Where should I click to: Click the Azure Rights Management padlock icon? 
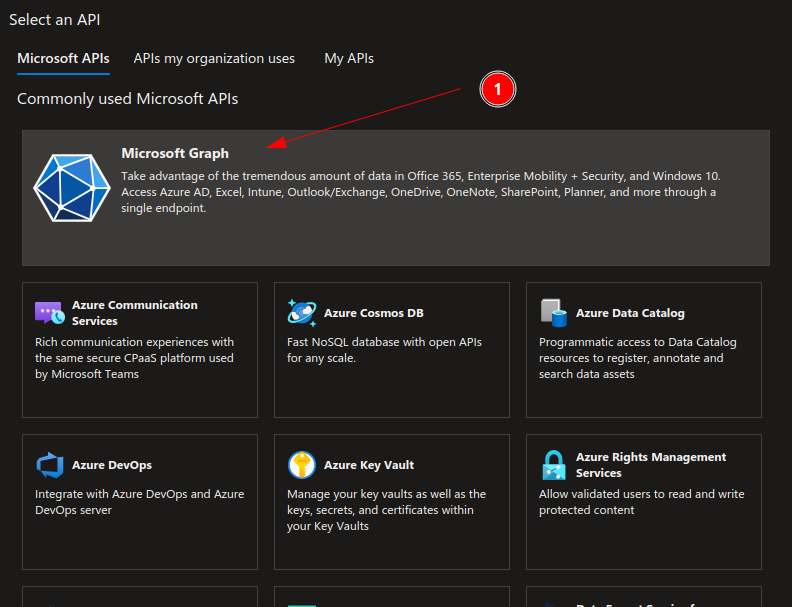click(554, 465)
